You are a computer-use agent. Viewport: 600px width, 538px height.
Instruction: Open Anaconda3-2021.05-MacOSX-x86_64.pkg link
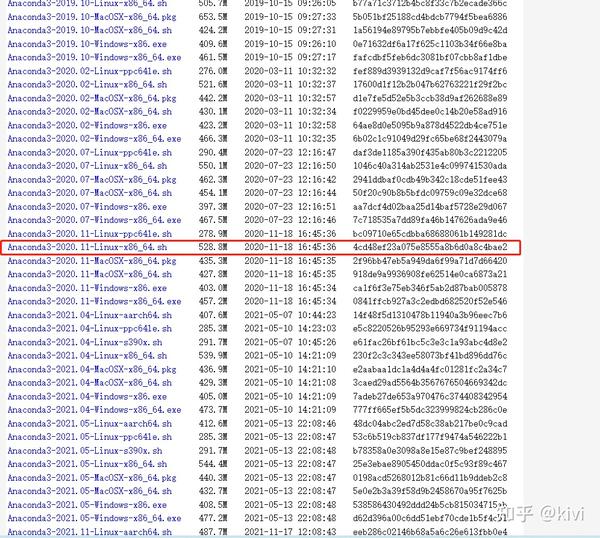pos(92,478)
